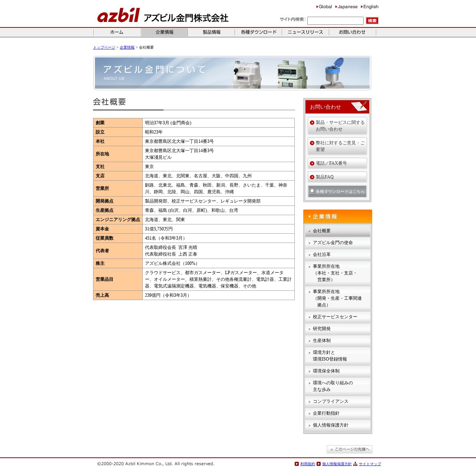Select 会社概要 in the sidebar menu
Screen dimensions: 476x467
(338, 231)
